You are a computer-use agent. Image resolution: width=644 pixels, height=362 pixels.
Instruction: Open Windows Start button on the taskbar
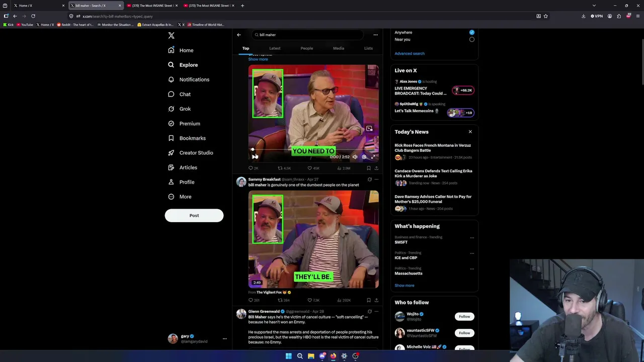tap(288, 356)
